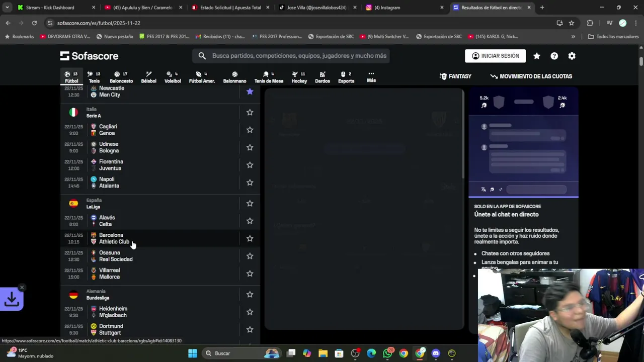Switch to the Instagram browser tab
Viewport: 644px width, 362px height.
405,8
